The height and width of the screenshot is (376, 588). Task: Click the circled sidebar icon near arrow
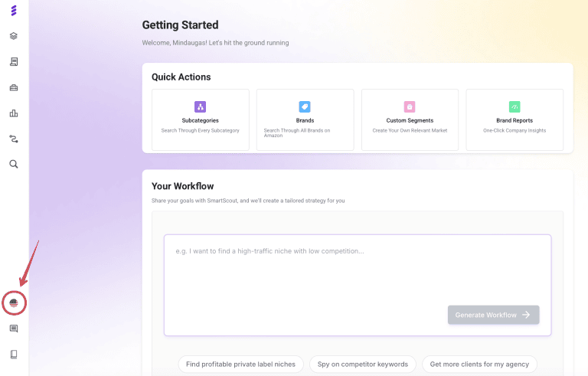[14, 303]
